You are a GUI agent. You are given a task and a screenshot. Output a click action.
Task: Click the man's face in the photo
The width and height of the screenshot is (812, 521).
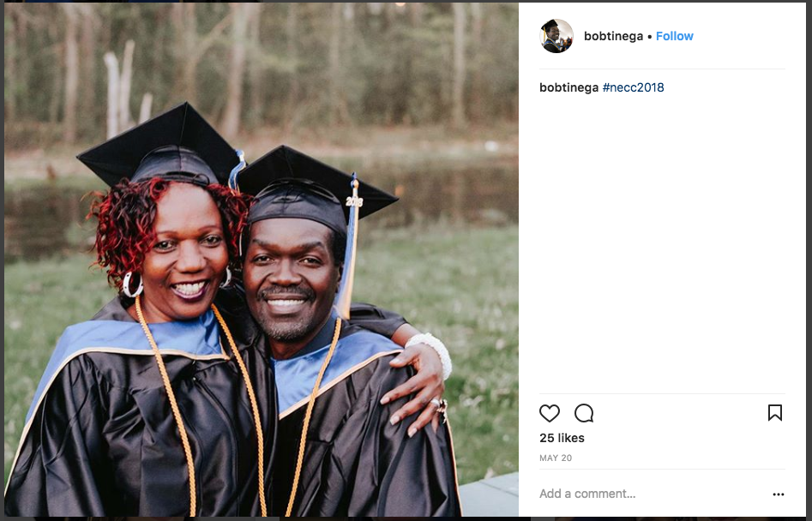point(288,279)
